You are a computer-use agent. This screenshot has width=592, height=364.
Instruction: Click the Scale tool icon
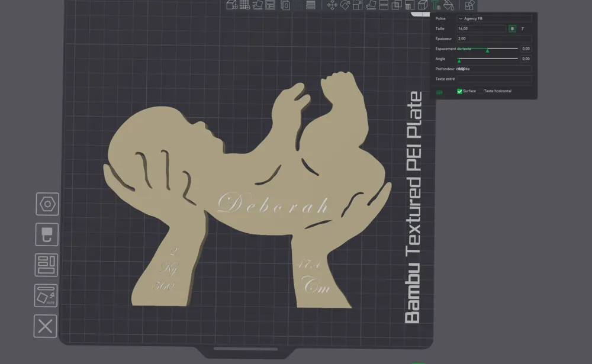pyautogui.click(x=358, y=7)
